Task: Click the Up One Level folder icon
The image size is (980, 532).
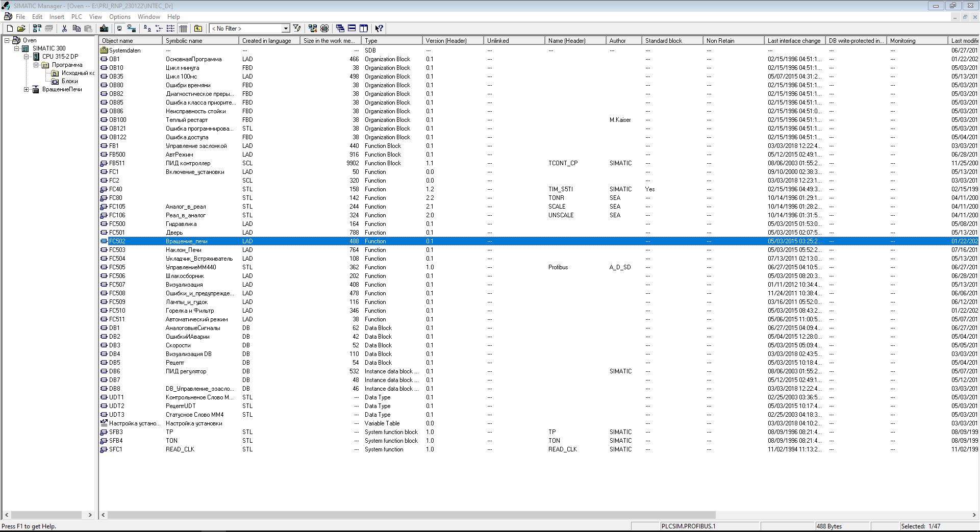Action: [x=198, y=29]
